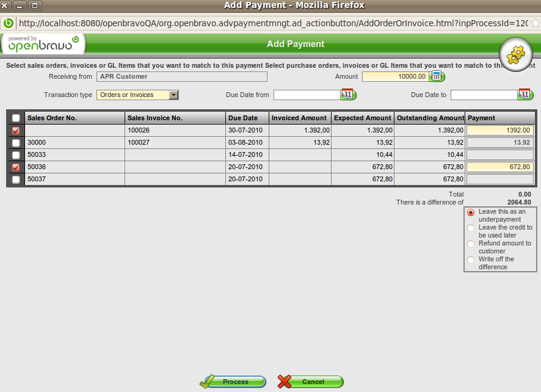This screenshot has height=392, width=541.
Task: Check the row for sales order 50033
Action: 16,154
